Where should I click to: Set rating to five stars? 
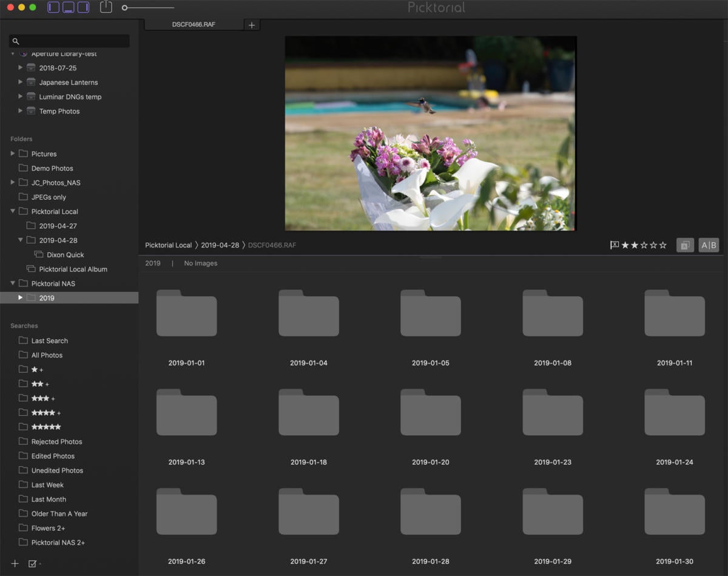pos(662,245)
